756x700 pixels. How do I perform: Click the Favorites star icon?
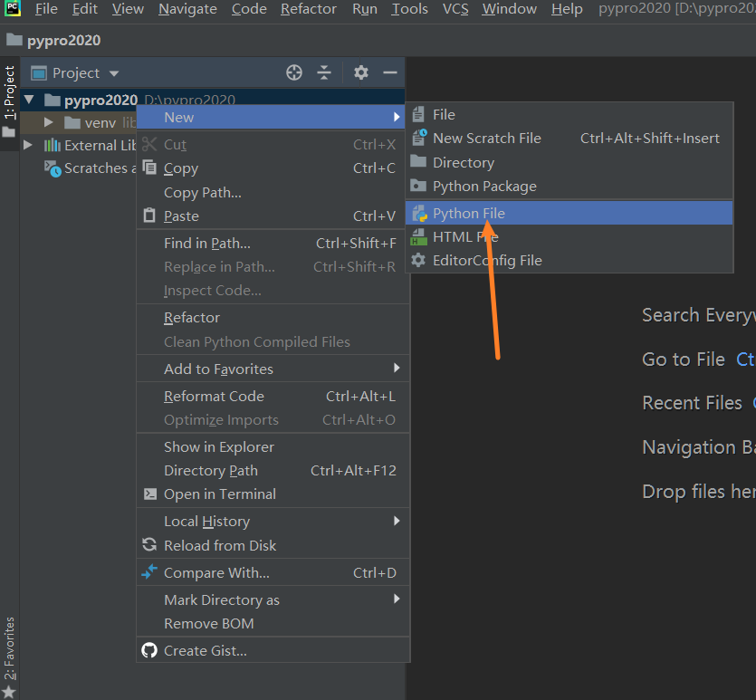(x=9, y=693)
